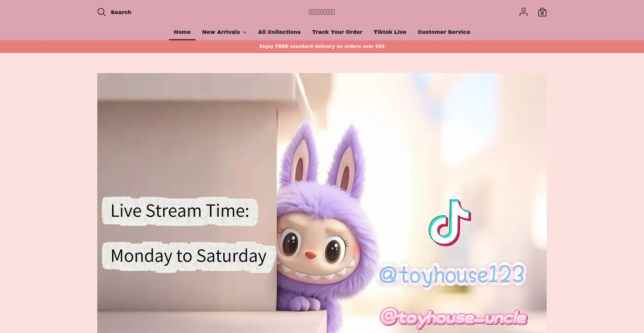
Task: Click the cardboard box in the banner image
Action: point(188,141)
